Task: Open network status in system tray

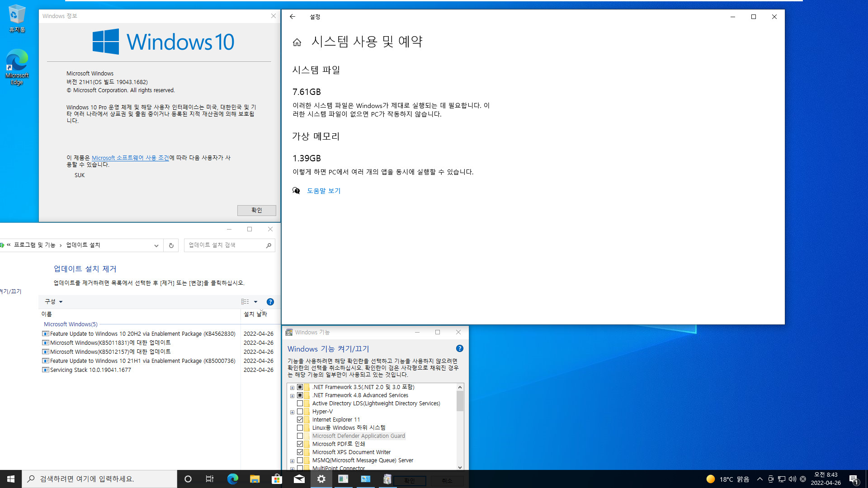Action: pos(782,479)
